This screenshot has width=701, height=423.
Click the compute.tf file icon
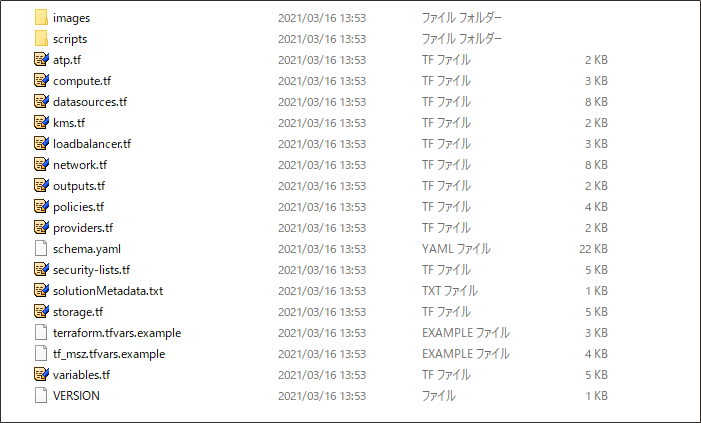point(41,80)
